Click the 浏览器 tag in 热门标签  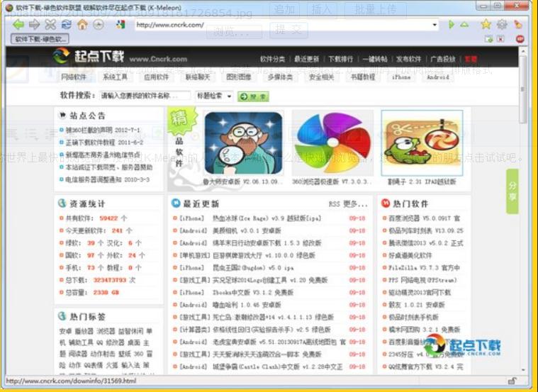coord(105,331)
